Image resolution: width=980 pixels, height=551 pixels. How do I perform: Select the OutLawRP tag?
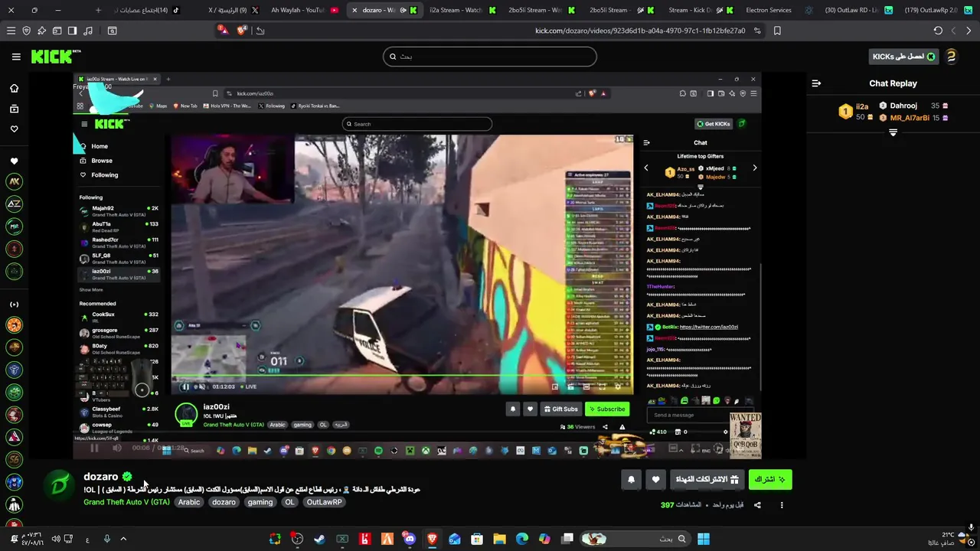pyautogui.click(x=324, y=502)
